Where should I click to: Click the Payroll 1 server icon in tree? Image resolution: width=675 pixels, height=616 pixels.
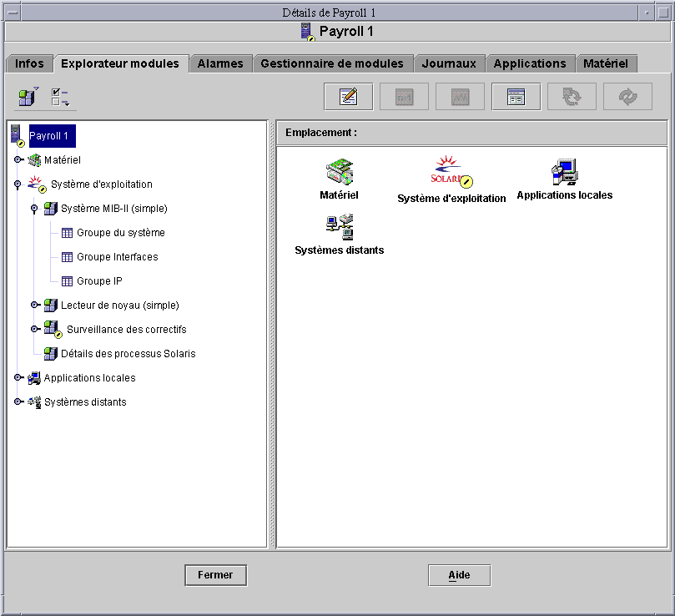click(x=18, y=136)
